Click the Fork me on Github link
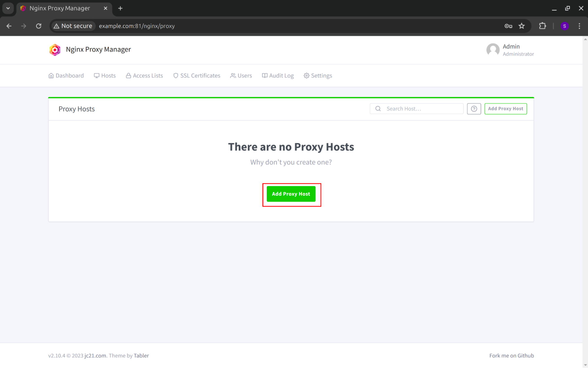 point(511,355)
